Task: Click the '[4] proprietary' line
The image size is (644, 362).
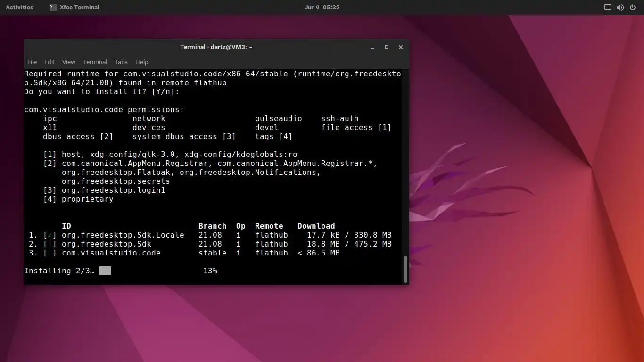Action: [x=78, y=199]
